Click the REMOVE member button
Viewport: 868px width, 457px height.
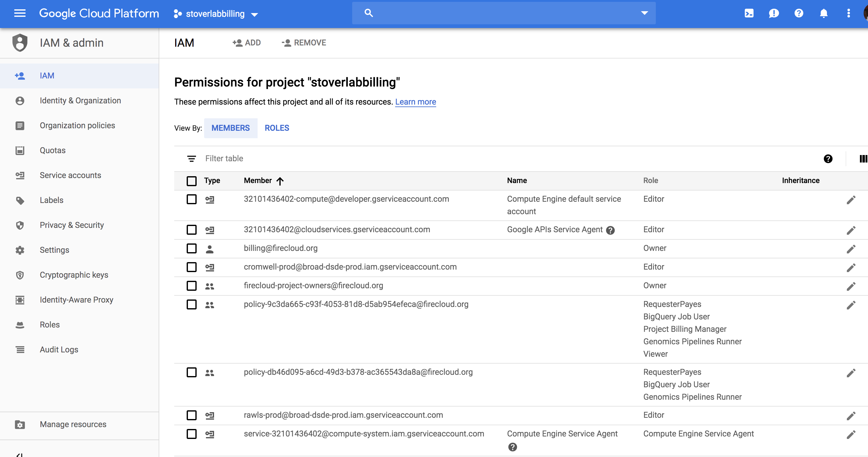click(x=304, y=43)
